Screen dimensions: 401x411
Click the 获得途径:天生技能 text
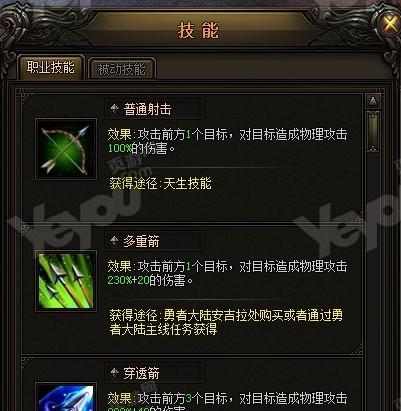pyautogui.click(x=161, y=183)
